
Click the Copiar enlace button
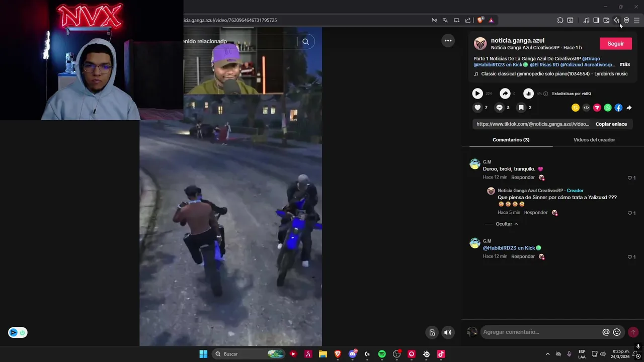[611, 124]
